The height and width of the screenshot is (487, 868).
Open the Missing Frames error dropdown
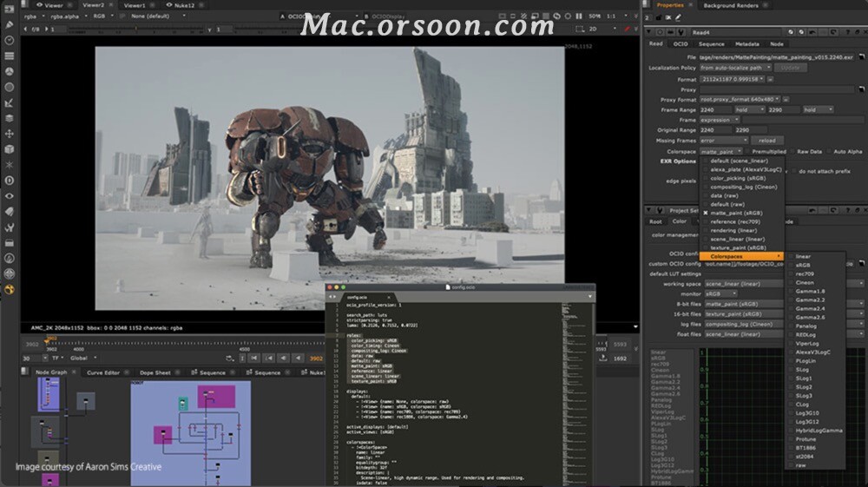tap(724, 141)
